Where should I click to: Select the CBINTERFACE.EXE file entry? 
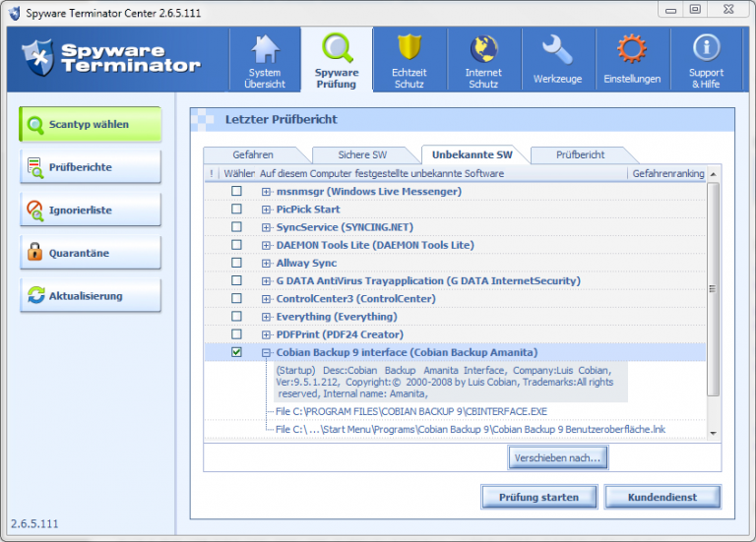[411, 411]
